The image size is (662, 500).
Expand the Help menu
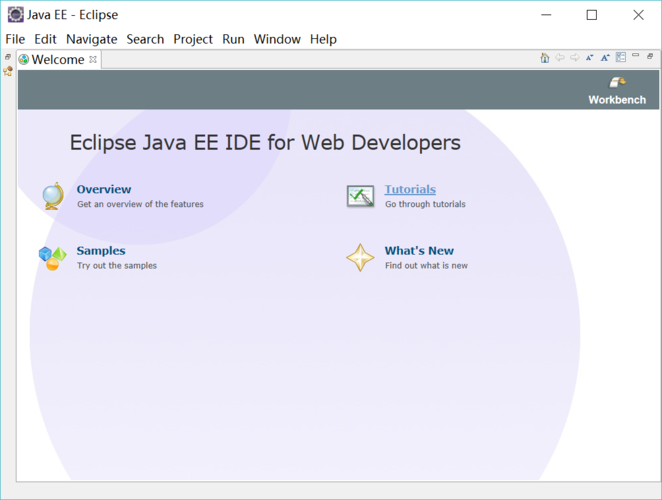point(323,39)
